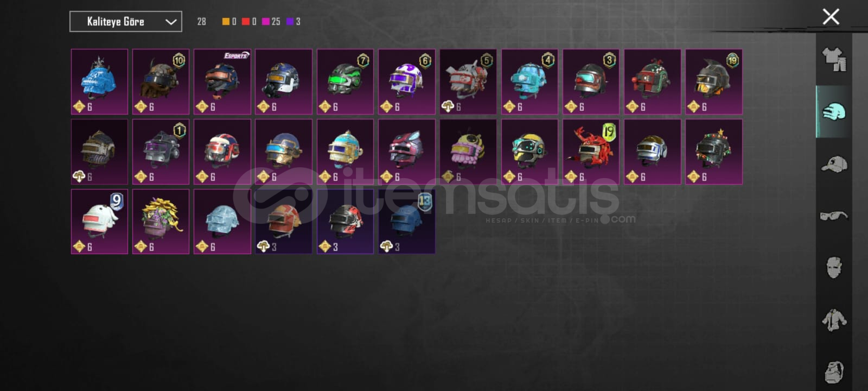Open the jacket category icon
The image size is (868, 391).
834,320
